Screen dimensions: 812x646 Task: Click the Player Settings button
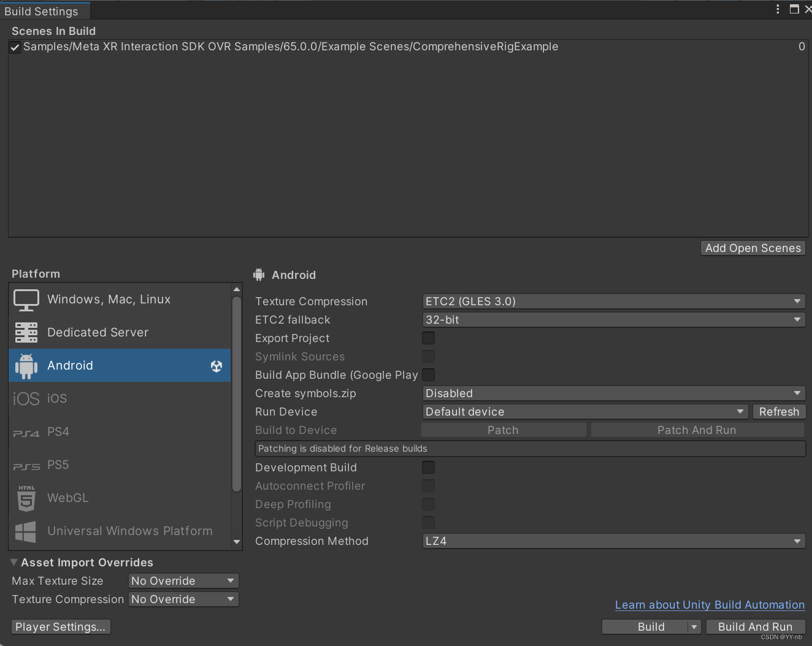[x=60, y=626]
